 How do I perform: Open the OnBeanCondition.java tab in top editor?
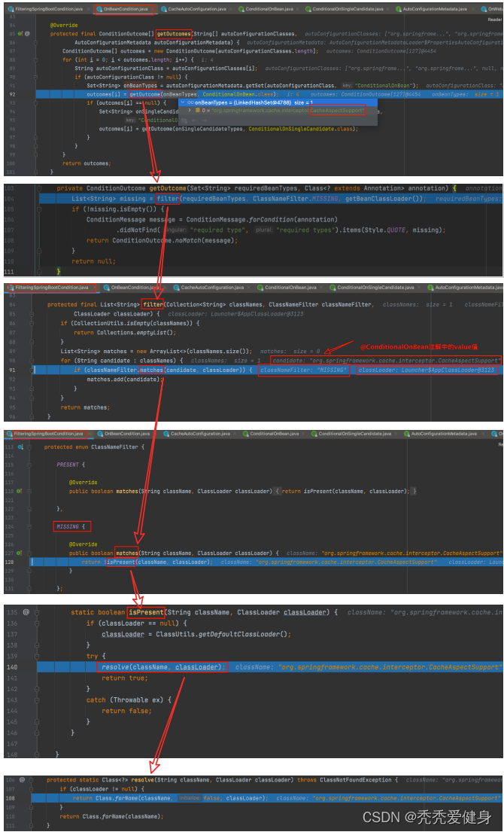coord(125,9)
